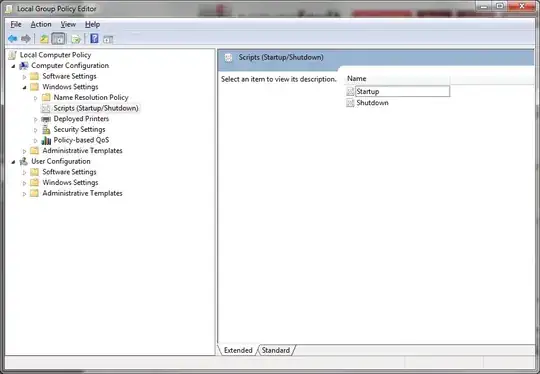Expand Software Settings under Computer Configuration

point(24,76)
